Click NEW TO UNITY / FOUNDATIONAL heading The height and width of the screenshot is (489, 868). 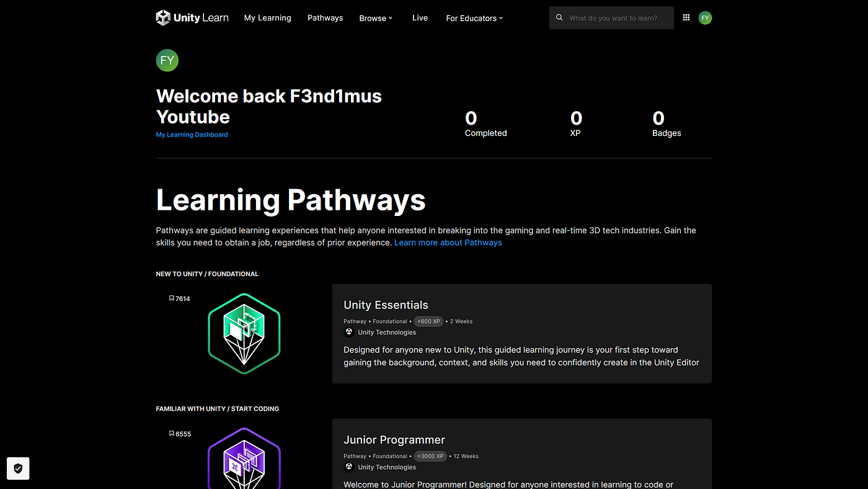207,274
